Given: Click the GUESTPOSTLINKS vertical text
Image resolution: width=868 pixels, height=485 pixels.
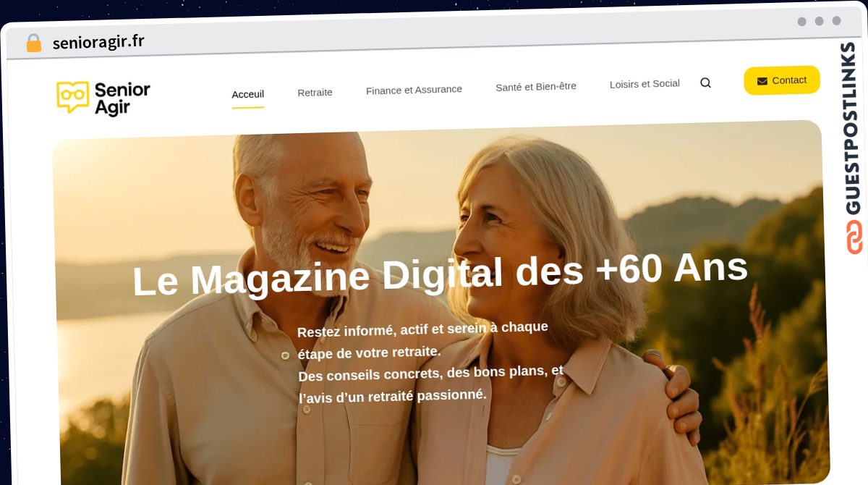Looking at the screenshot, I should click(x=851, y=129).
